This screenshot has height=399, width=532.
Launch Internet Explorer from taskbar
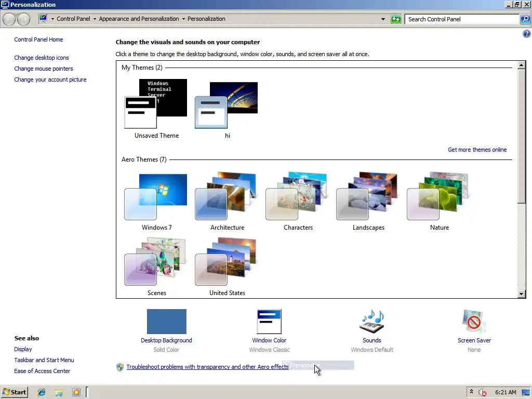[x=42, y=392]
